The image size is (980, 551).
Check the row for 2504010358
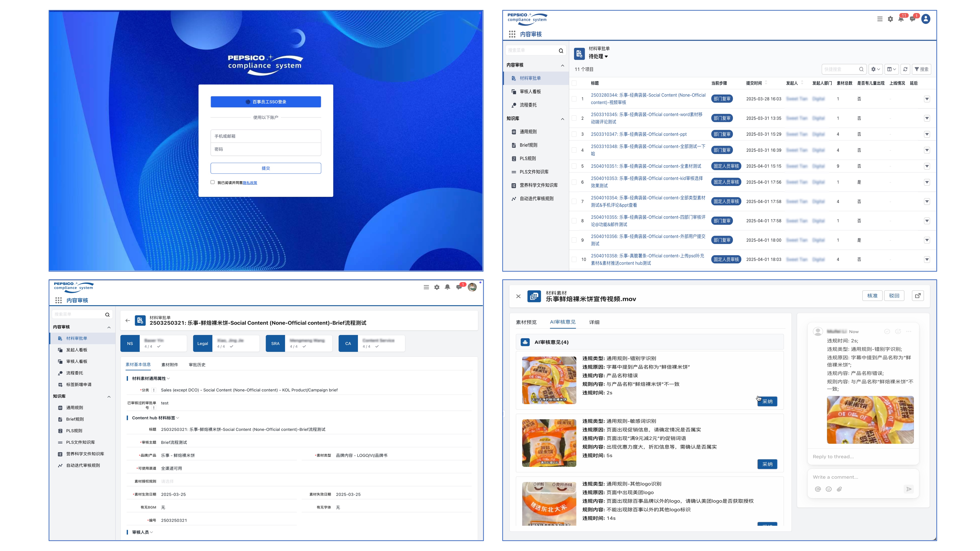pos(574,259)
